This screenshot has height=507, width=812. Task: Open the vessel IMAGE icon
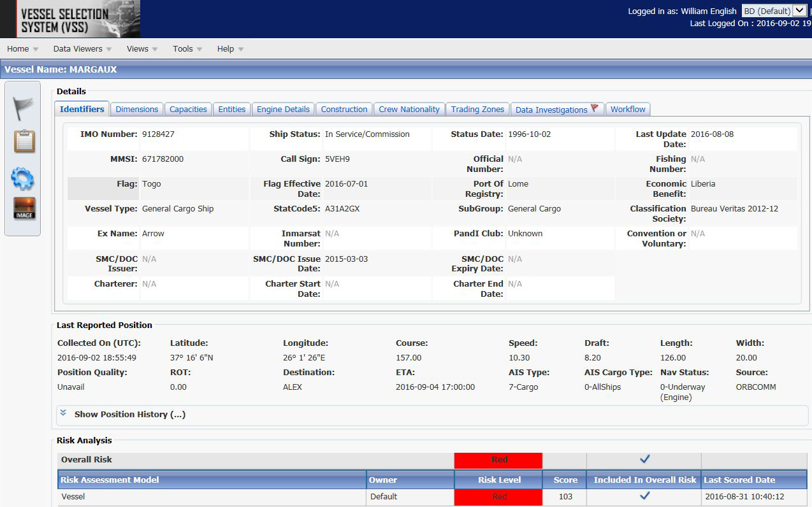pos(24,208)
